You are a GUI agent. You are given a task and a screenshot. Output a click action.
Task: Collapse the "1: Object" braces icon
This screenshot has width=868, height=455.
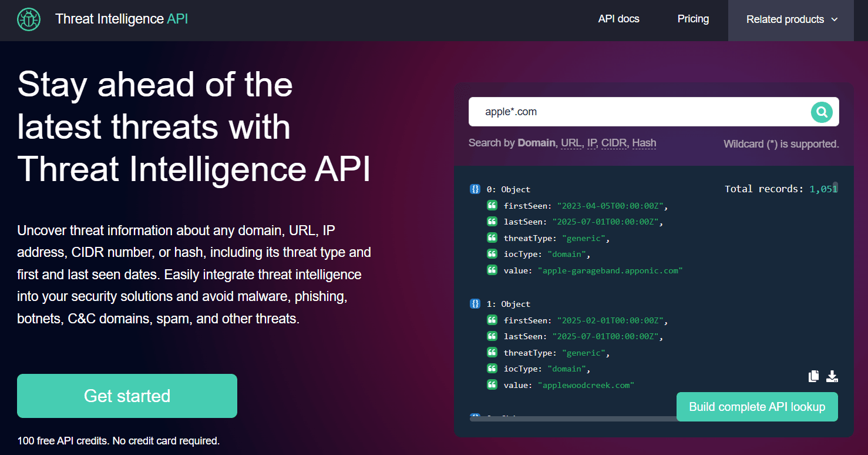[475, 304]
